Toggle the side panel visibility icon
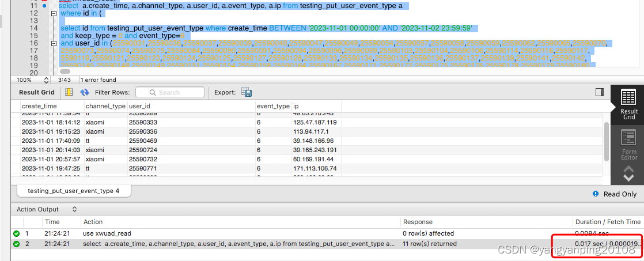 click(599, 92)
